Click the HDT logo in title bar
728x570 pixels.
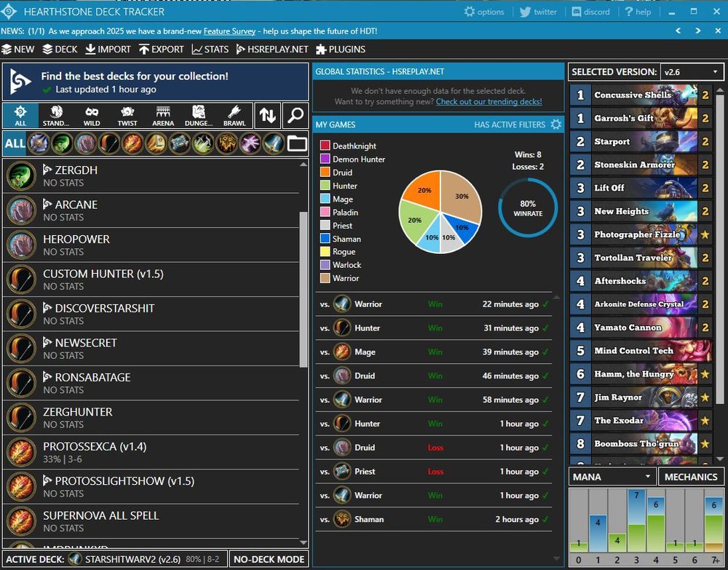pyautogui.click(x=9, y=12)
